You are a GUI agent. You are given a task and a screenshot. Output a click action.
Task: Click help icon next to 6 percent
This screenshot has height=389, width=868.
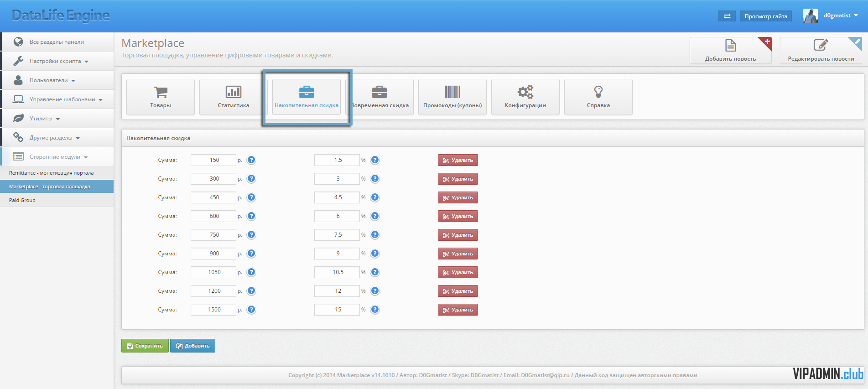click(x=375, y=216)
